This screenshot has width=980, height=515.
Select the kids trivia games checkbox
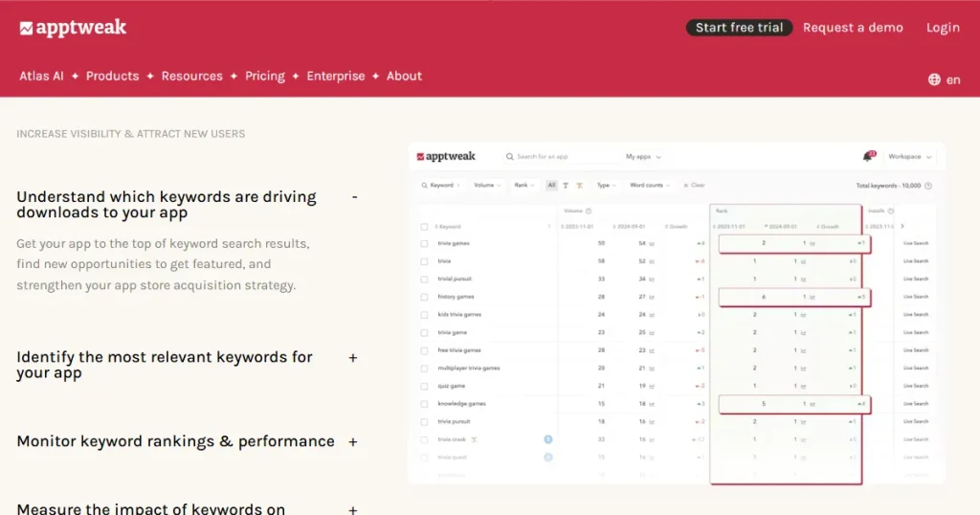[x=424, y=315]
